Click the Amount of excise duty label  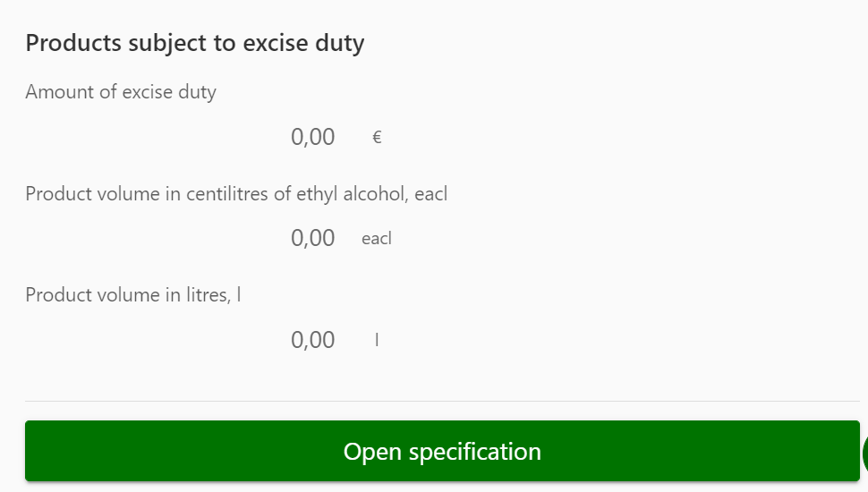click(121, 91)
